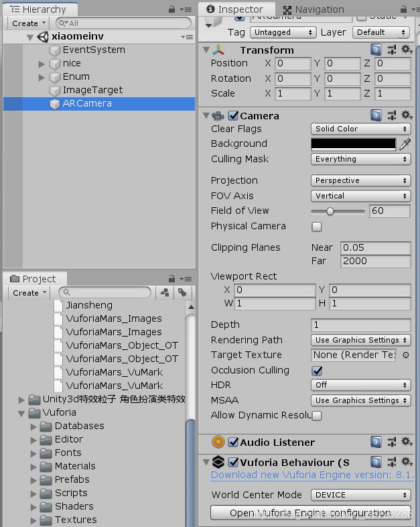The width and height of the screenshot is (420, 527).
Task: Expand the nice object in Hierarchy
Action: pyautogui.click(x=42, y=64)
